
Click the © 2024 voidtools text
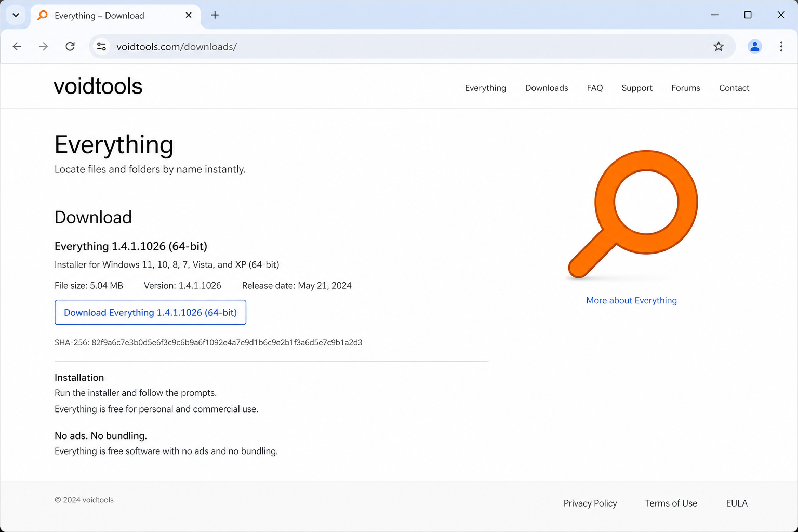84,500
